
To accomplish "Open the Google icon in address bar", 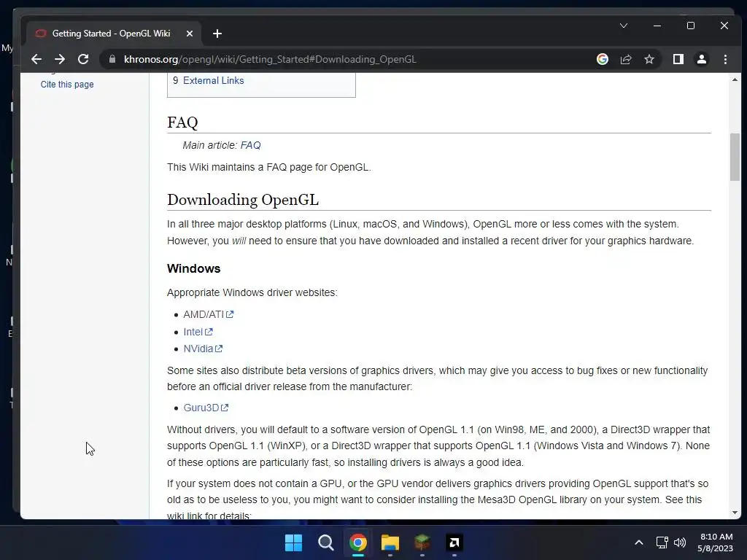I will [602, 59].
